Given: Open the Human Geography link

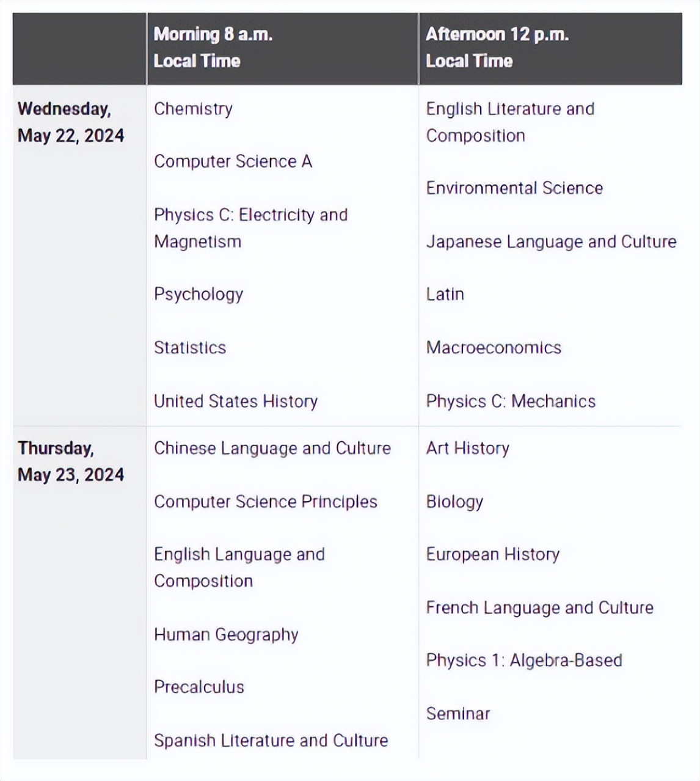Looking at the screenshot, I should [226, 634].
